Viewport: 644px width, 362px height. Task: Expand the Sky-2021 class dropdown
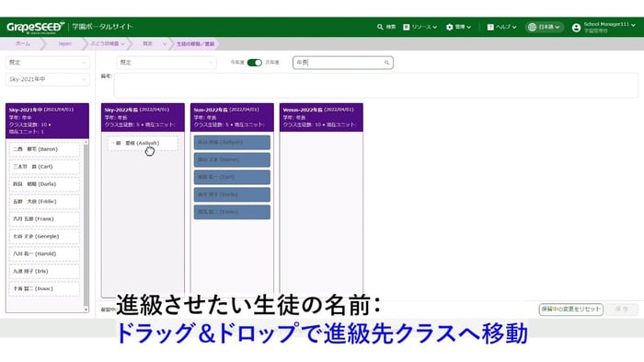(48, 79)
